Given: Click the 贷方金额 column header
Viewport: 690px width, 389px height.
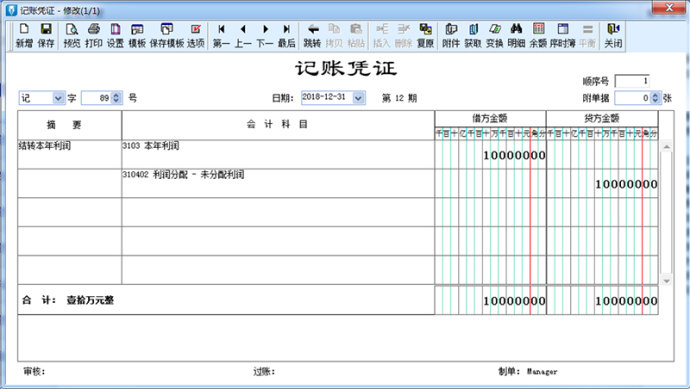Looking at the screenshot, I should pyautogui.click(x=602, y=118).
